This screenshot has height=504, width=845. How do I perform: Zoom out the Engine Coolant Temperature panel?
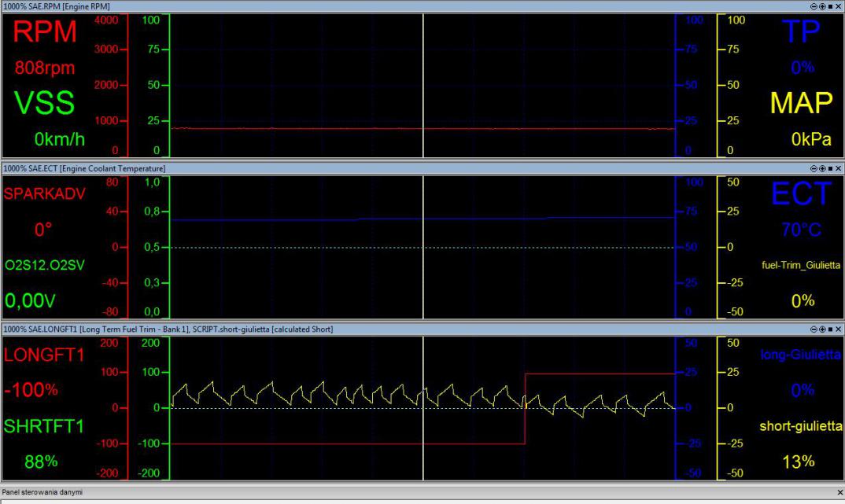click(x=814, y=168)
